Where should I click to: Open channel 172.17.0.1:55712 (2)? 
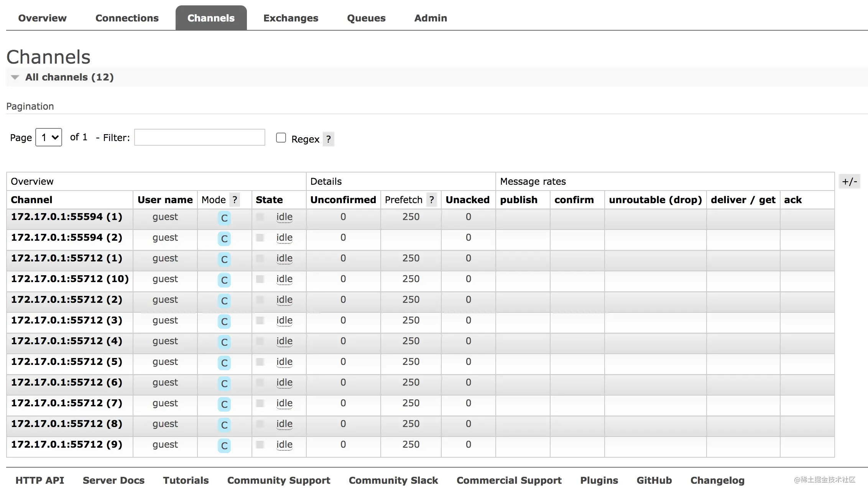click(x=67, y=299)
